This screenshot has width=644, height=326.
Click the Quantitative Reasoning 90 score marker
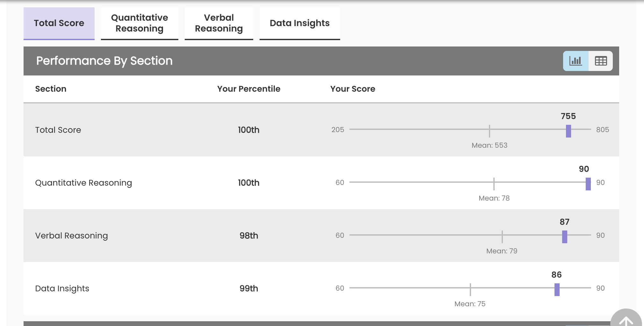click(588, 184)
